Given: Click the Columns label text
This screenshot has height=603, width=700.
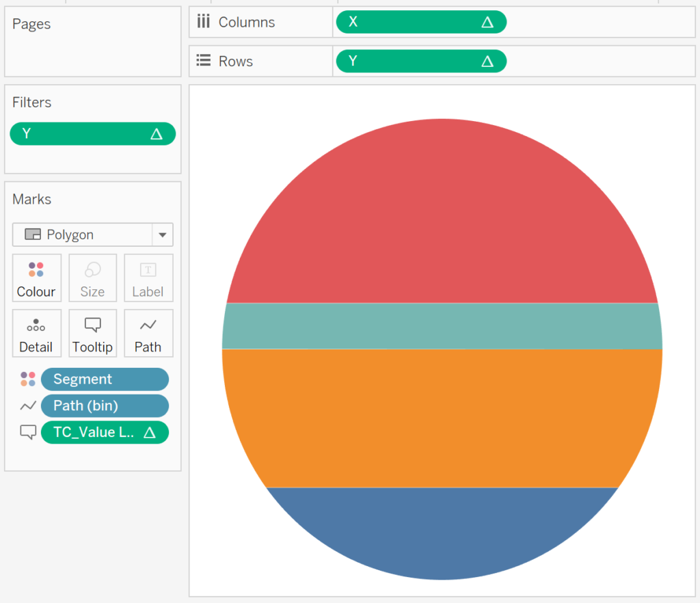Looking at the screenshot, I should point(246,23).
